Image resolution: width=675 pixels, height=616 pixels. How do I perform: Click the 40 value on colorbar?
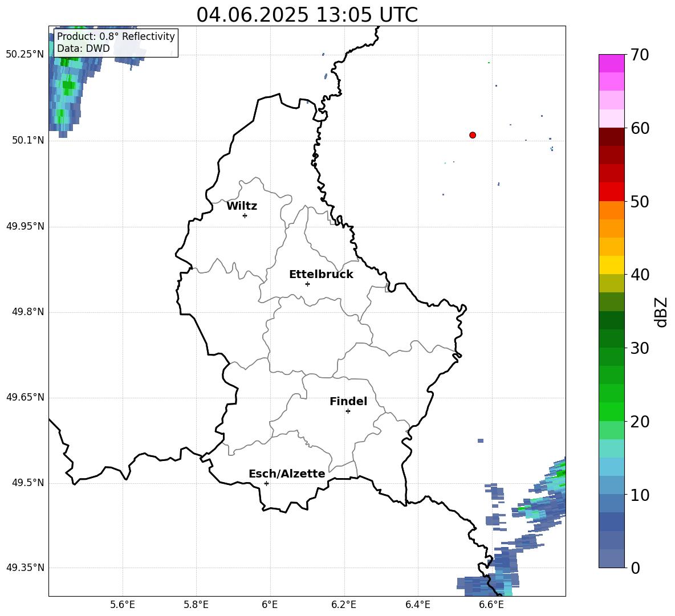coord(640,275)
